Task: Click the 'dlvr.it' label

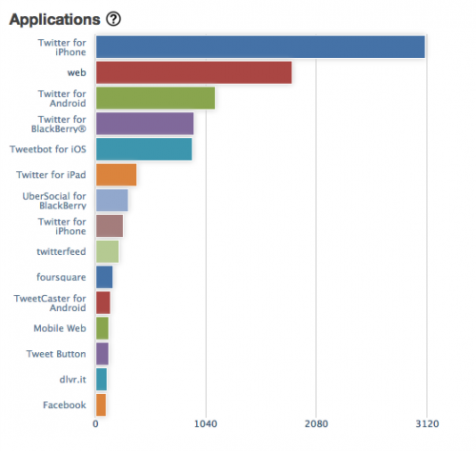Action: pos(73,380)
